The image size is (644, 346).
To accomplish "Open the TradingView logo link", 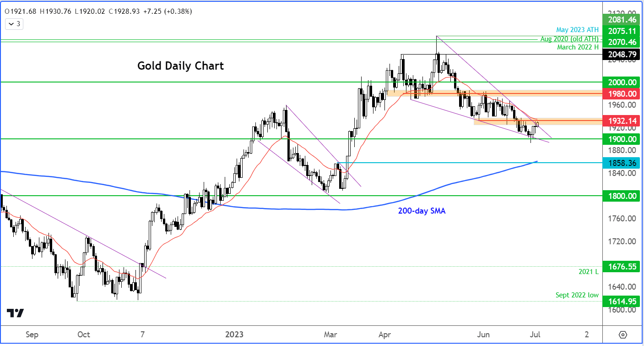I will coord(15,313).
